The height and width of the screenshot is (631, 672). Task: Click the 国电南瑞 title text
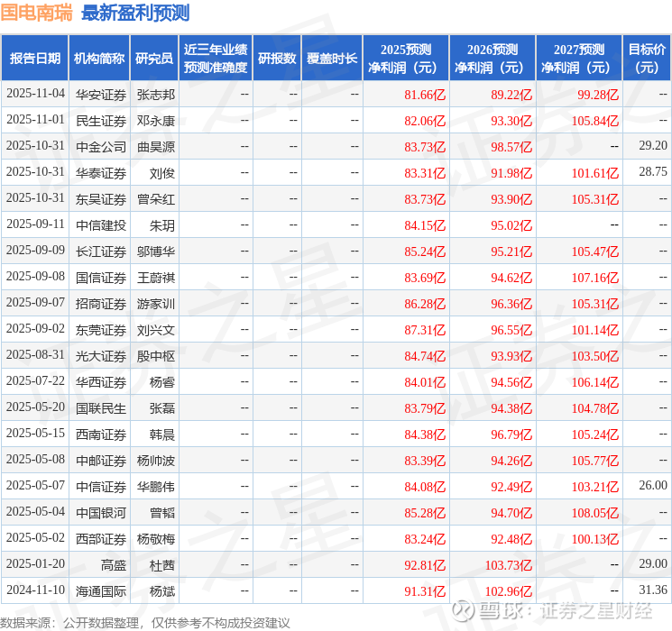37,13
